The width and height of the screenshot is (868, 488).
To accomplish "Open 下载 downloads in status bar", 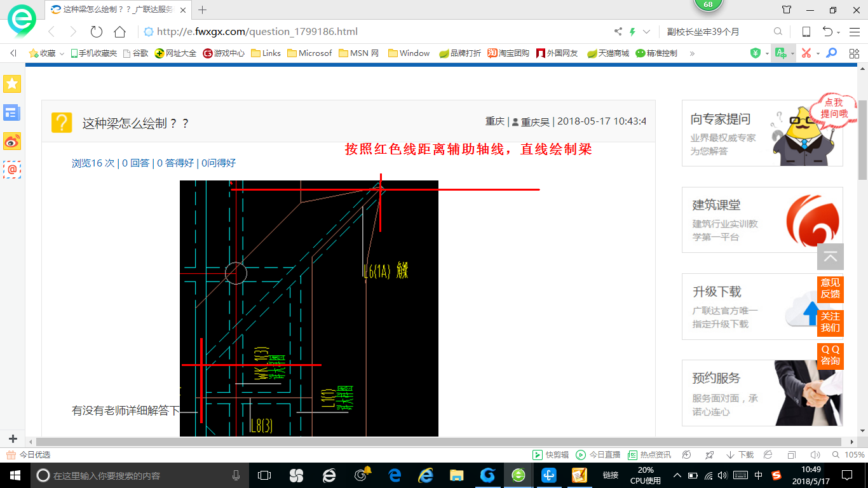I will tap(740, 455).
